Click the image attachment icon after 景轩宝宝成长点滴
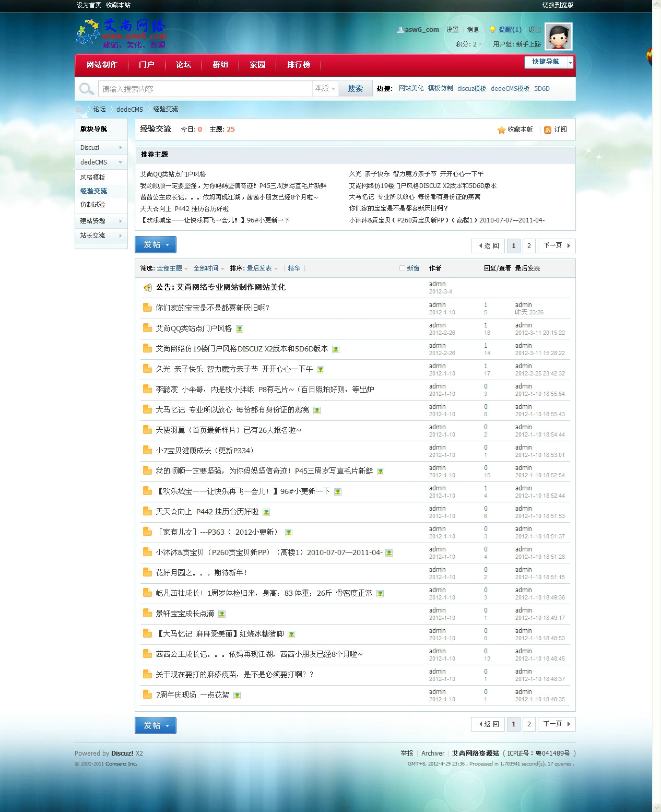The height and width of the screenshot is (812, 661). click(222, 614)
